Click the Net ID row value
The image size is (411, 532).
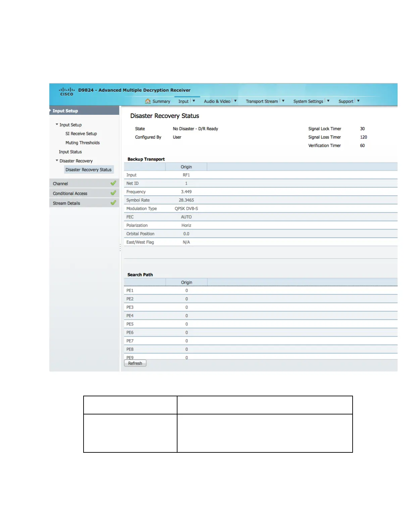click(x=186, y=183)
